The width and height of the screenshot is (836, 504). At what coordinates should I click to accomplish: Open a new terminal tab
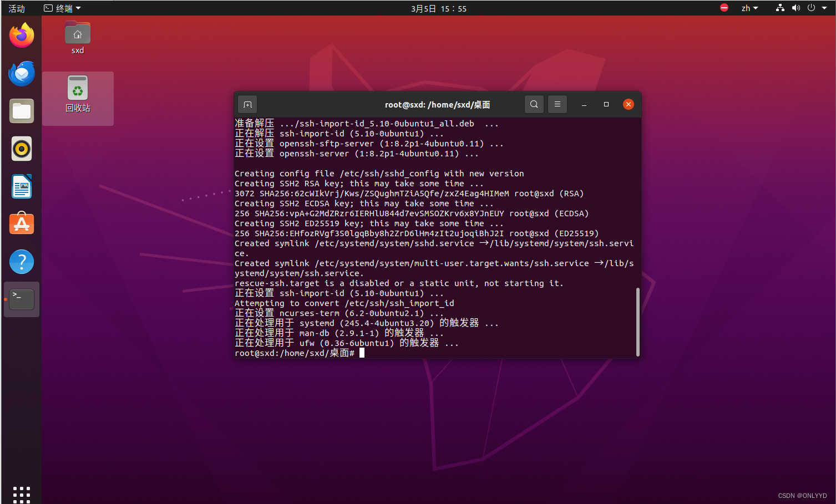click(247, 104)
